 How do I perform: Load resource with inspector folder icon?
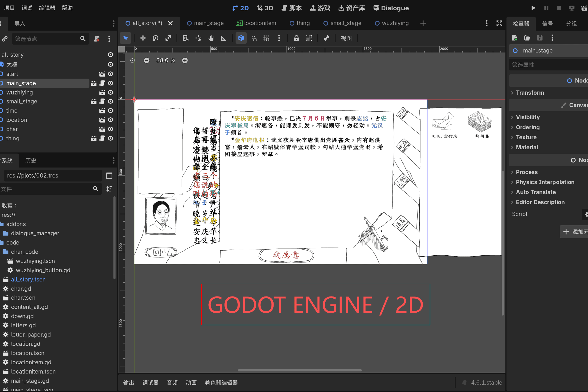527,38
